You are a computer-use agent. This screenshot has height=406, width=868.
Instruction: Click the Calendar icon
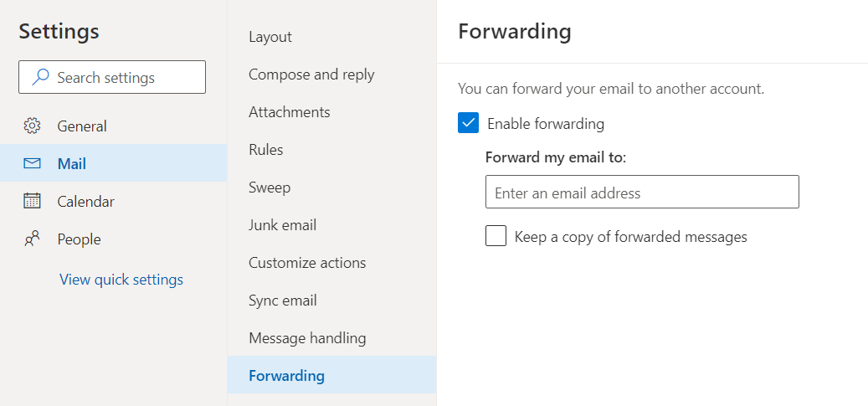click(32, 202)
